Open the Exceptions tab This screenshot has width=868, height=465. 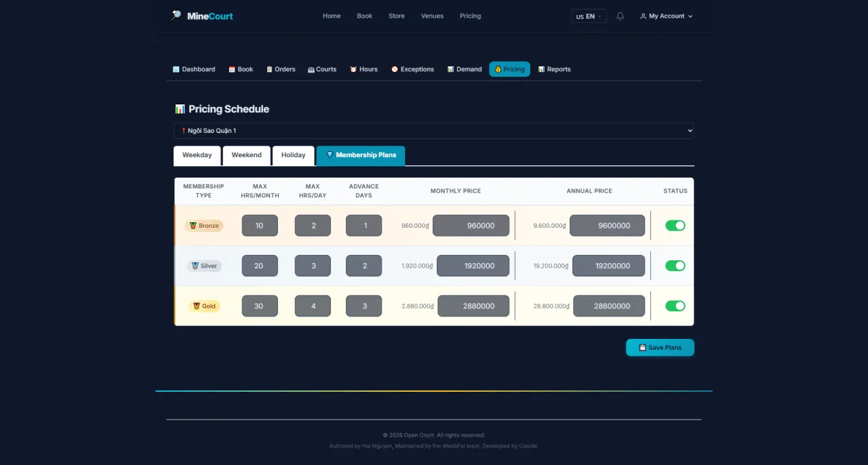pos(412,69)
